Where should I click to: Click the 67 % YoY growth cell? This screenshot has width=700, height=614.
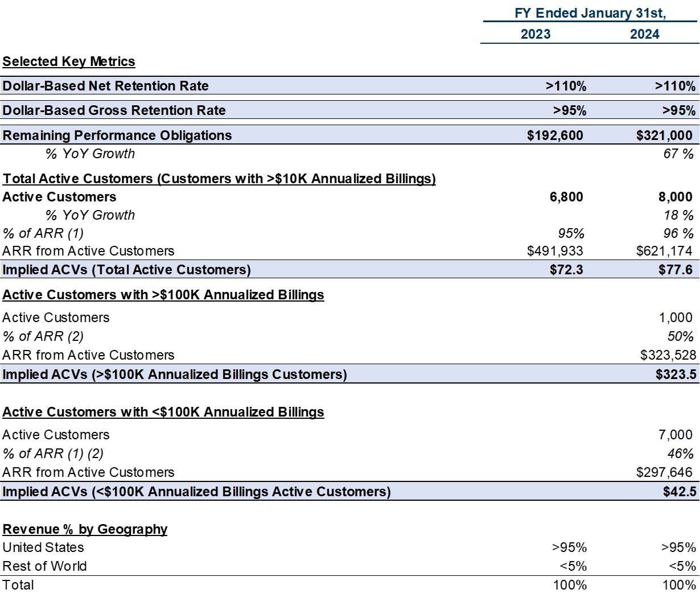[678, 154]
